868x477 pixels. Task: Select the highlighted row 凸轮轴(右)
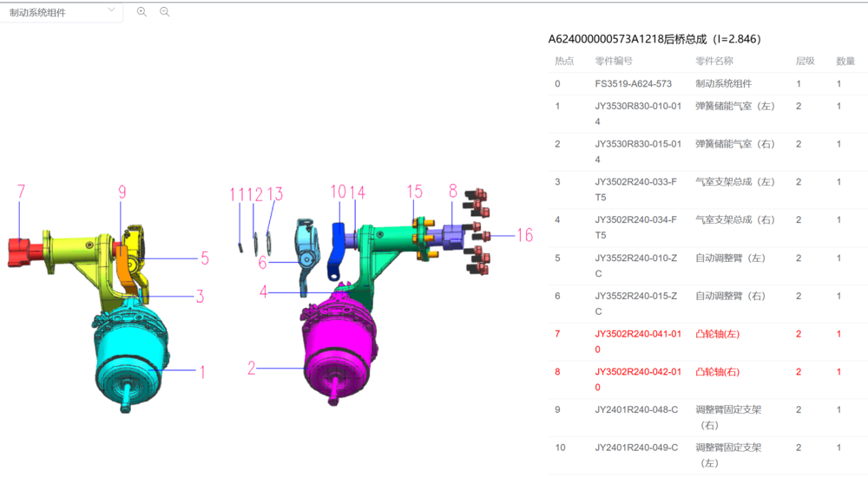point(716,372)
